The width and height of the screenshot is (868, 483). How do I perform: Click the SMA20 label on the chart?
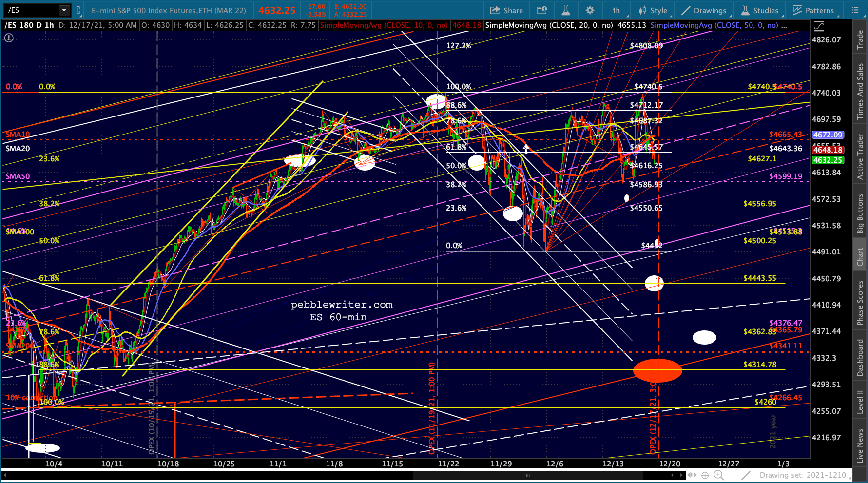18,149
